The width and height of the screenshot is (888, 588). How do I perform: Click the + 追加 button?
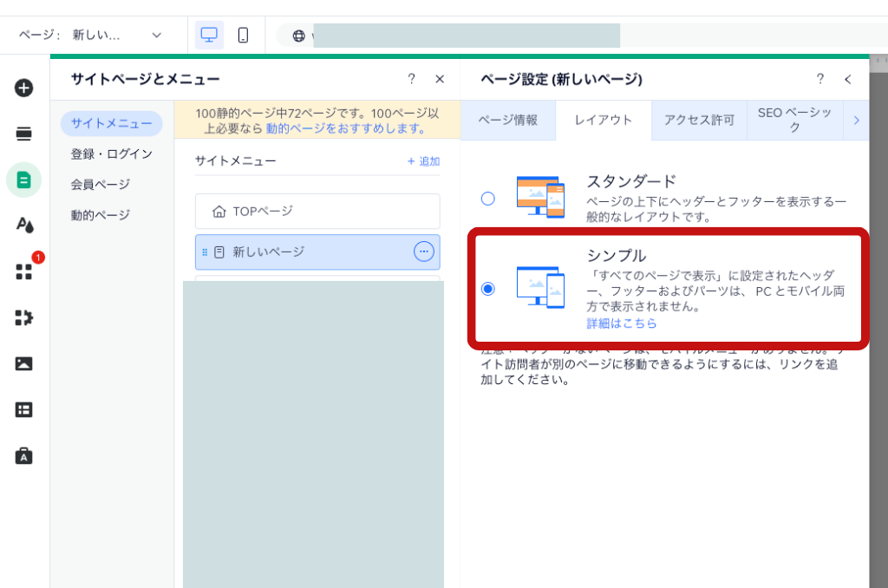click(423, 161)
